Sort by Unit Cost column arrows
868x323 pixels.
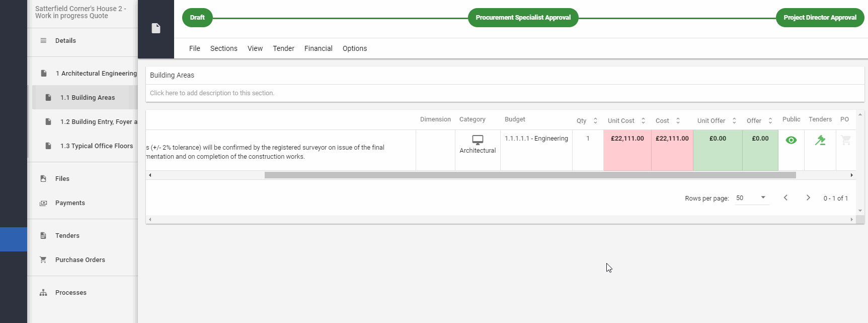643,121
